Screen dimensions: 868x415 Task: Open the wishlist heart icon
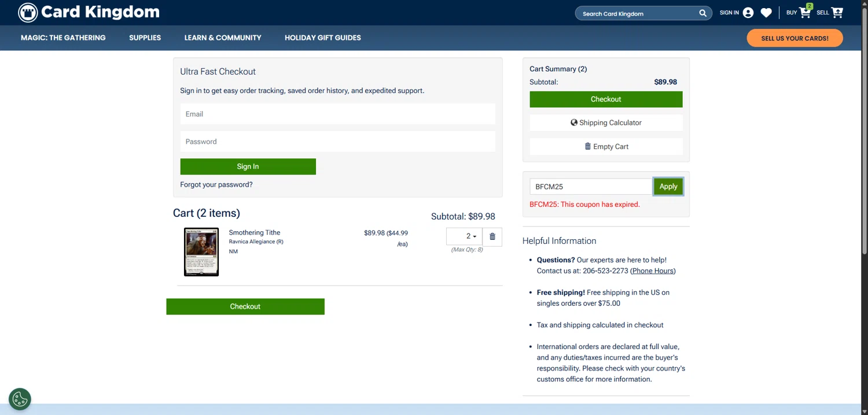pos(766,13)
